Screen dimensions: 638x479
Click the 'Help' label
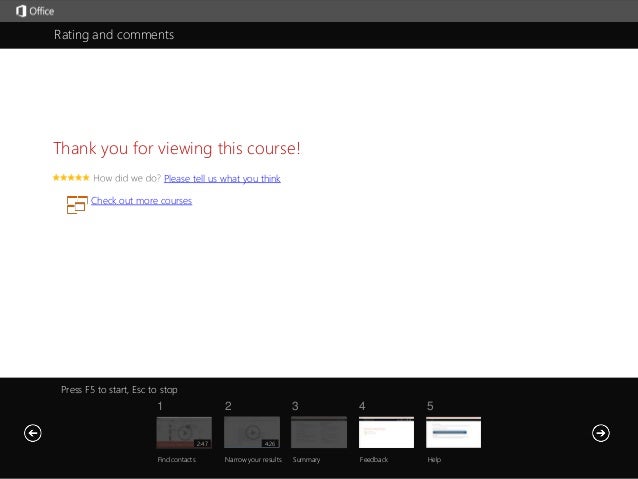tap(434, 459)
